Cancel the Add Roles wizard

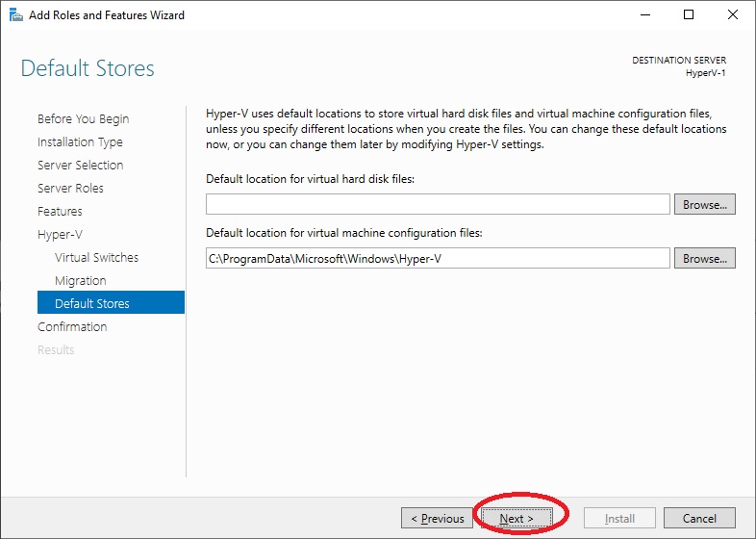pos(699,518)
